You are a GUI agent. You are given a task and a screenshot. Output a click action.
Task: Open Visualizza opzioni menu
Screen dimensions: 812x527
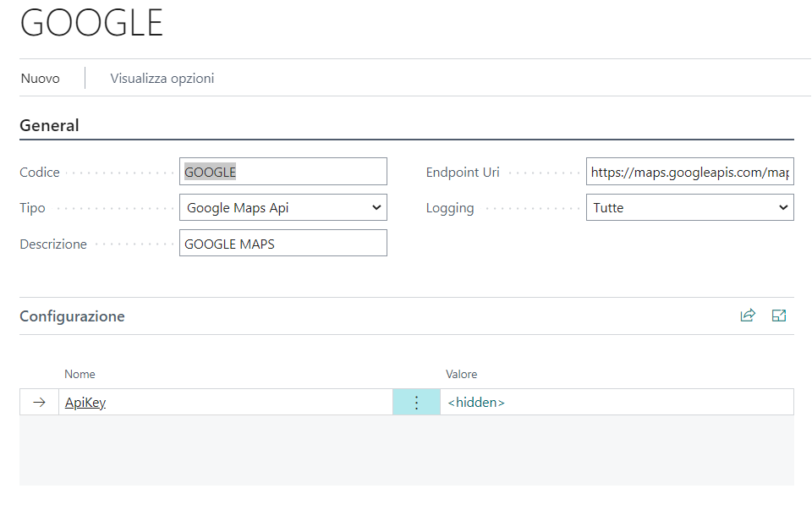click(x=162, y=79)
